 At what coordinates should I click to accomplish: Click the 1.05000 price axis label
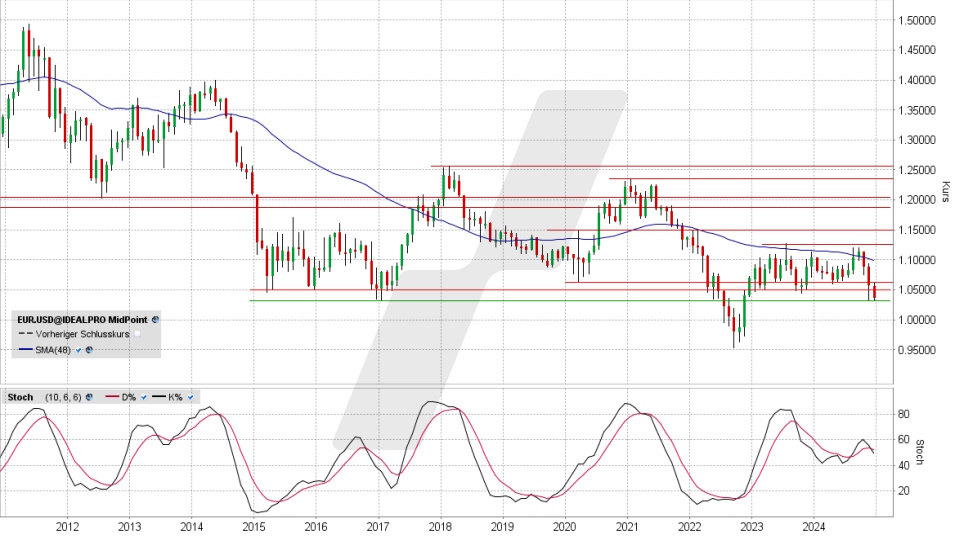pos(917,290)
